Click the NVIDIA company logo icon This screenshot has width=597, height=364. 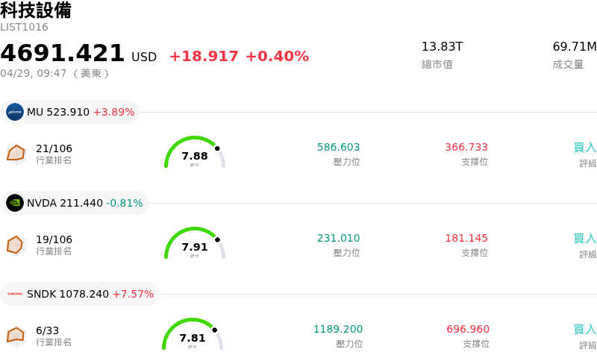pos(15,203)
